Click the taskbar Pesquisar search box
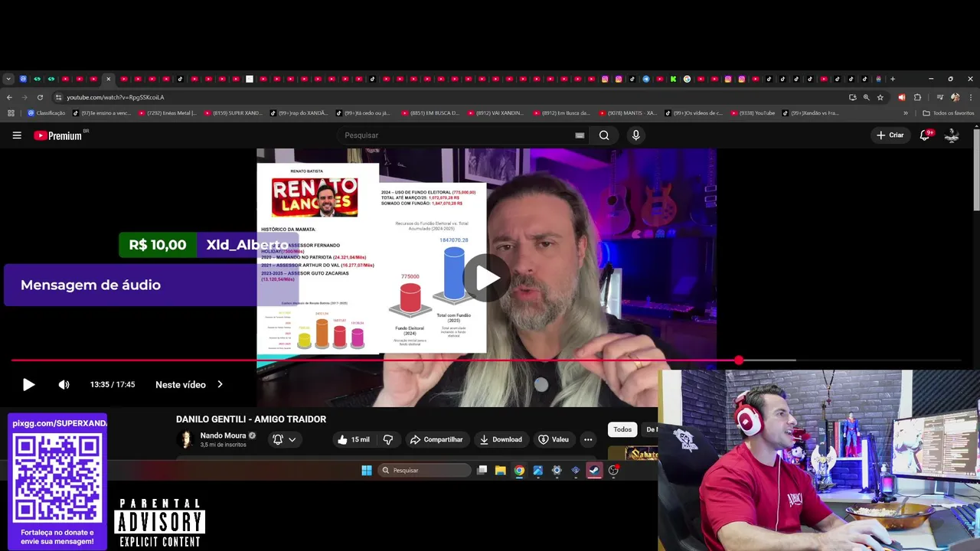The width and height of the screenshot is (980, 551). (x=425, y=471)
